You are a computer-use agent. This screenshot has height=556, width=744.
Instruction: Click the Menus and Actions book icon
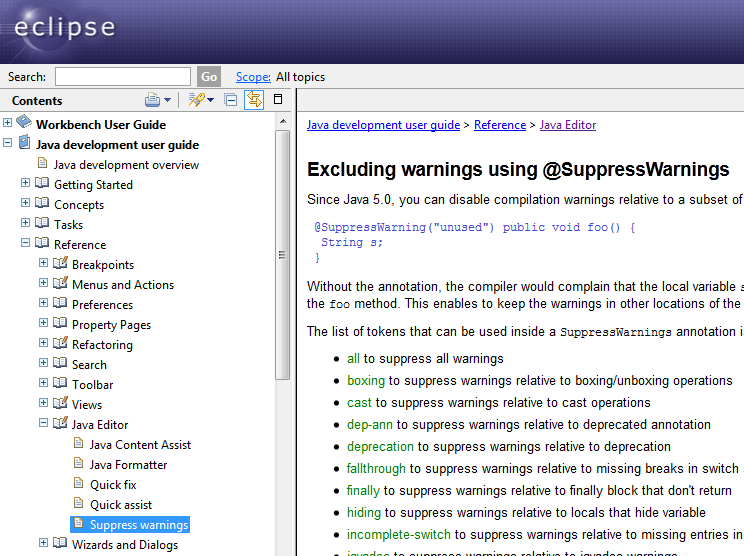60,283
